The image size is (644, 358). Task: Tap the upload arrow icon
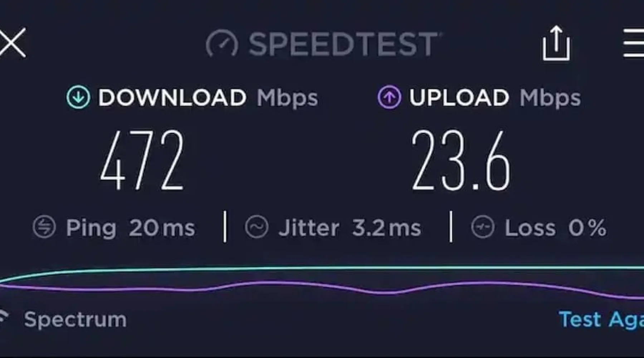[x=389, y=97]
